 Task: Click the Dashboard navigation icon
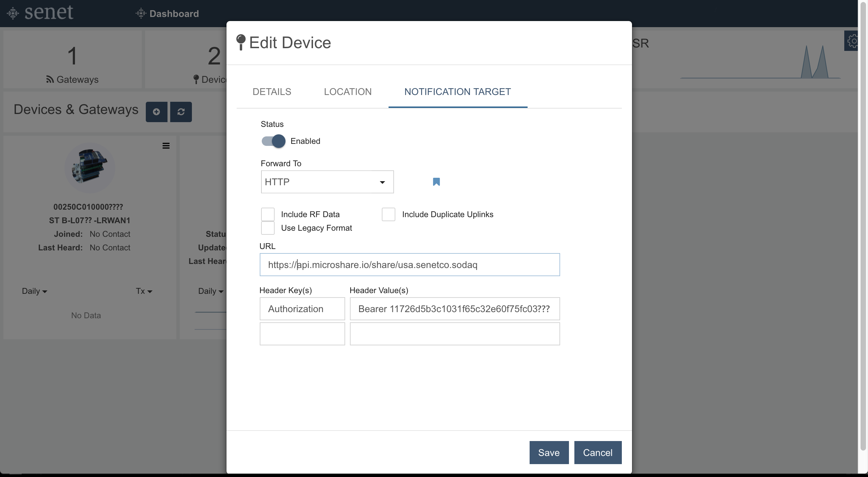click(x=140, y=13)
